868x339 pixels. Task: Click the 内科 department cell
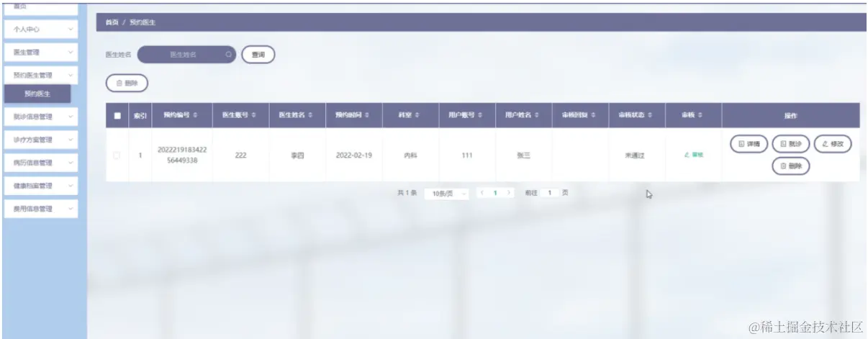[410, 155]
